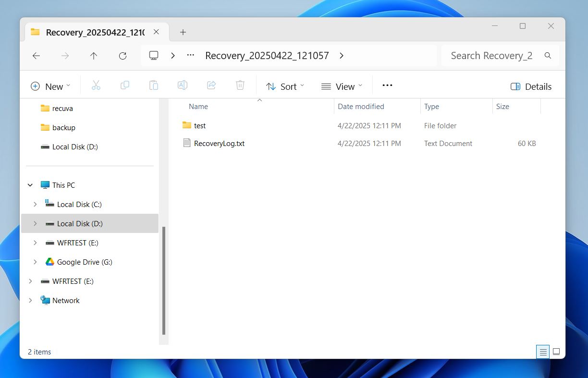Viewport: 588px width, 378px height.
Task: Click the This PC desktop icon in breadcrumb
Action: [x=153, y=55]
